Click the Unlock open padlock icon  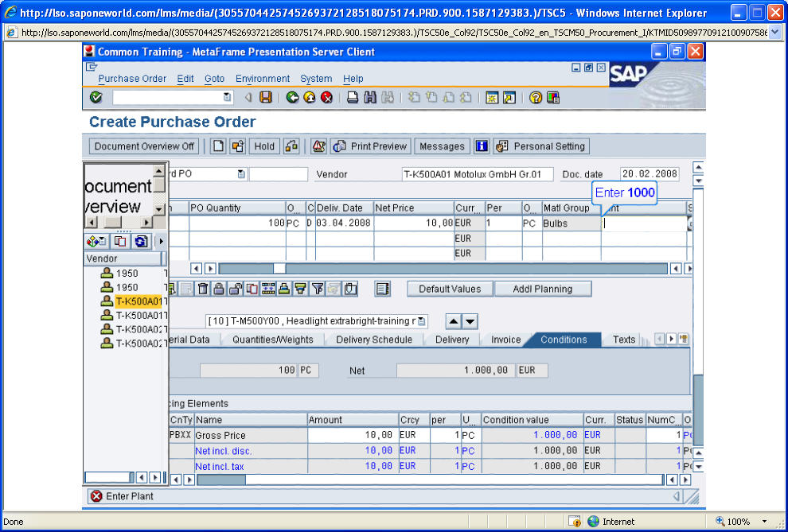pyautogui.click(x=235, y=289)
